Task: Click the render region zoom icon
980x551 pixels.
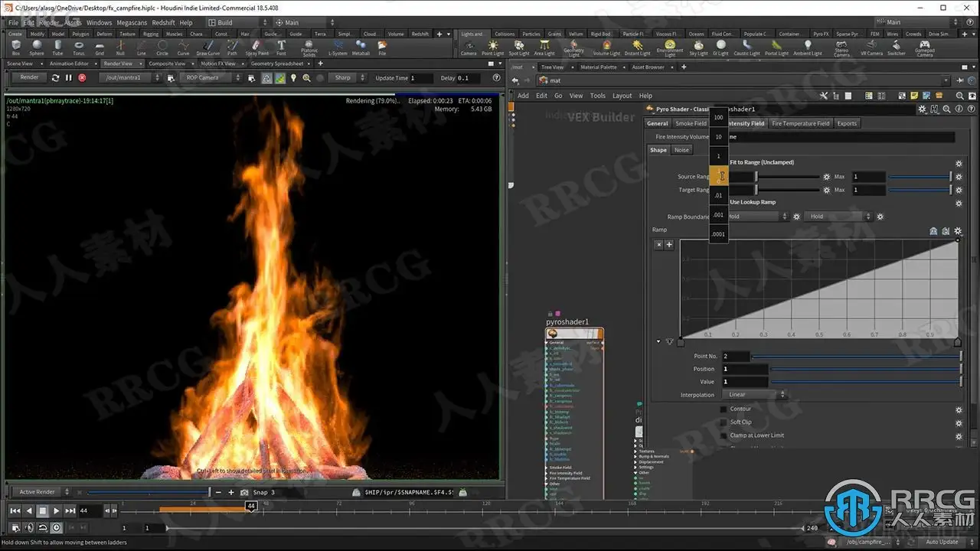Action: pos(307,77)
